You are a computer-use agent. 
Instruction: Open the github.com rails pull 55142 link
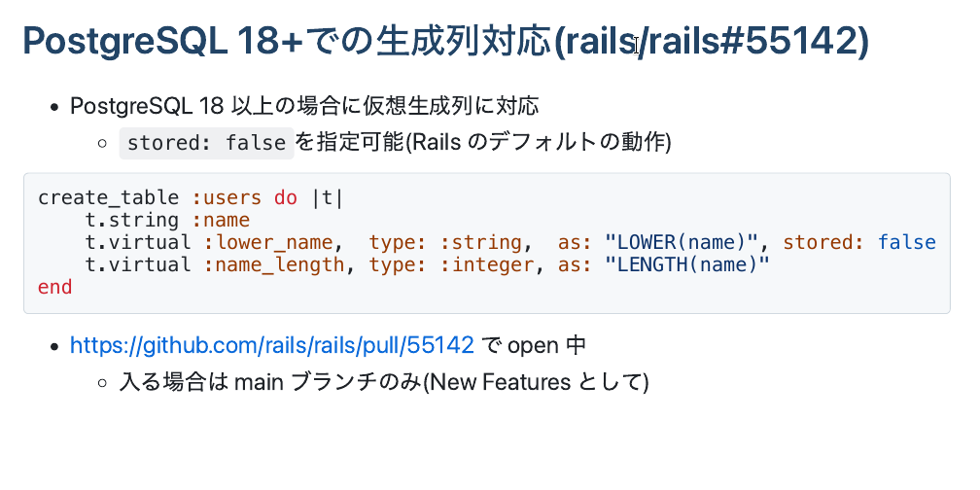(x=271, y=345)
